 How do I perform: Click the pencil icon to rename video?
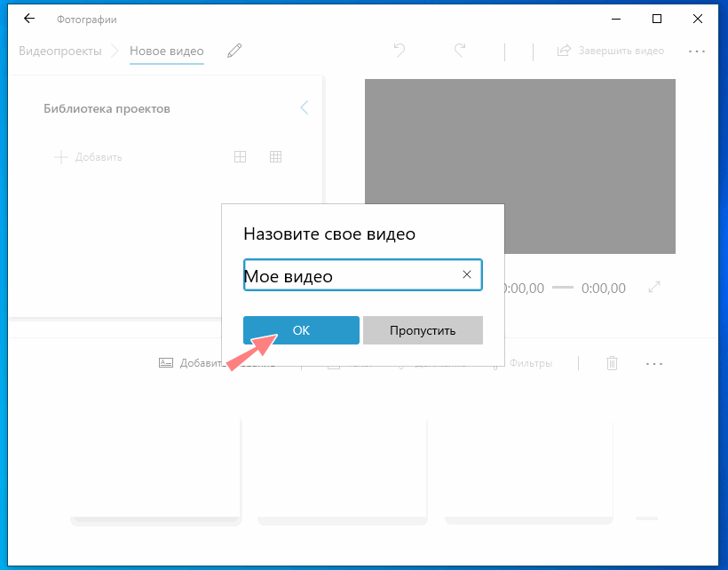[x=234, y=51]
